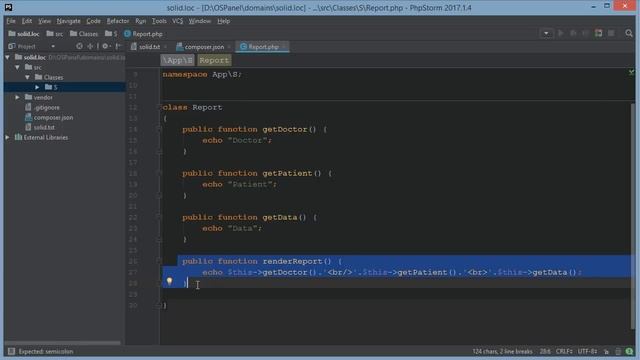Image resolution: width=640 pixels, height=360 pixels.
Task: Select the vendor folder in project tree
Action: [39, 97]
